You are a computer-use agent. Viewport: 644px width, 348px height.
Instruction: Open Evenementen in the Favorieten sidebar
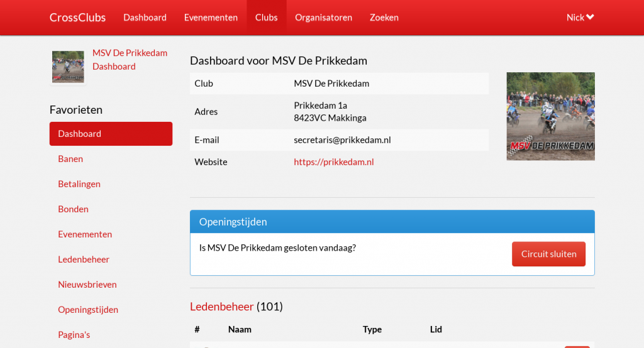click(85, 234)
